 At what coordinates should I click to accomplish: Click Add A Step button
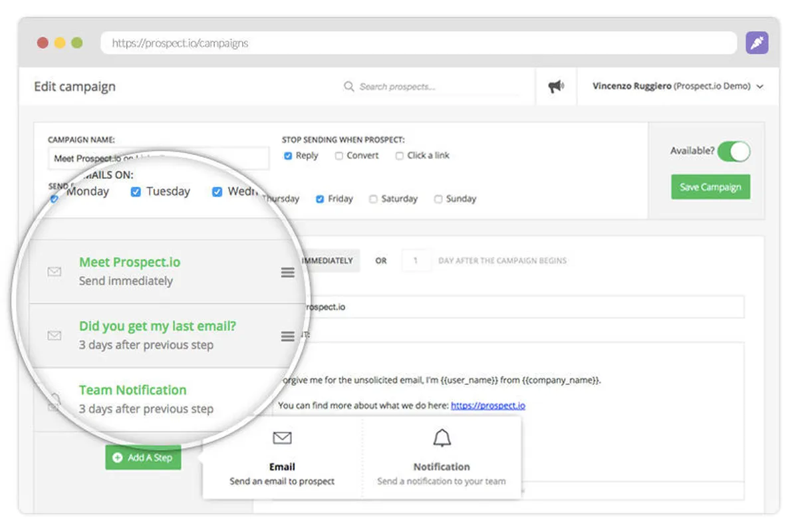(x=143, y=458)
